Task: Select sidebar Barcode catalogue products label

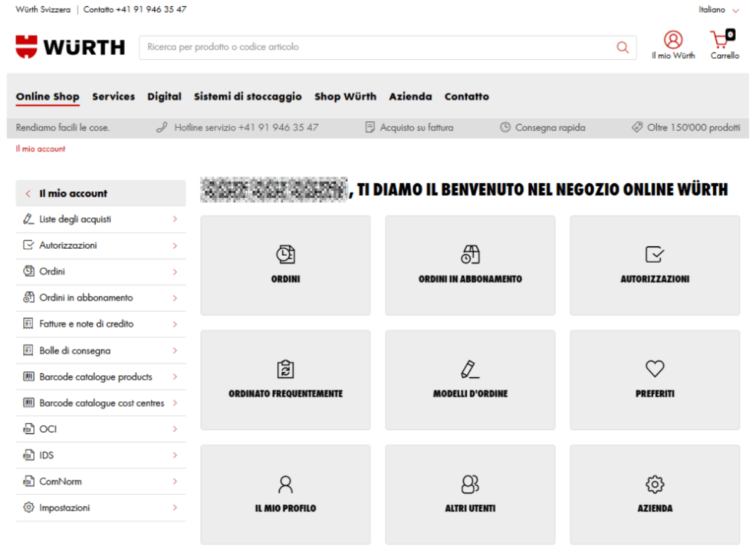Action: point(96,377)
